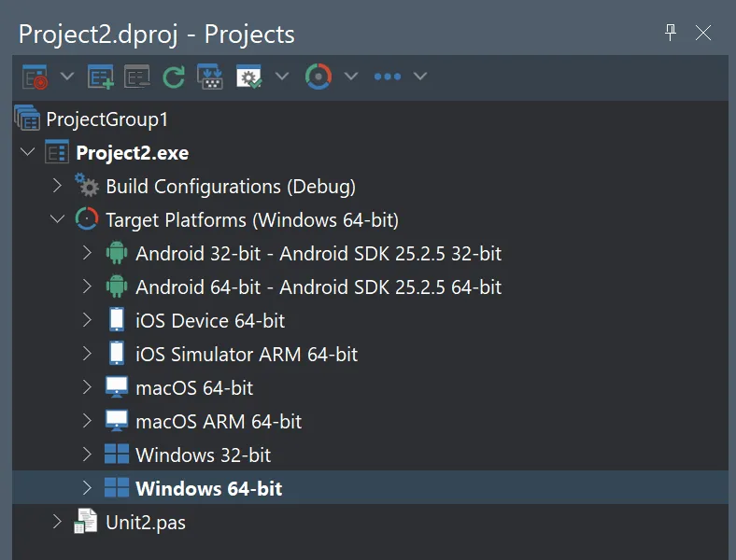This screenshot has width=736, height=560.
Task: Click the three-dots more options icon
Action: (388, 77)
